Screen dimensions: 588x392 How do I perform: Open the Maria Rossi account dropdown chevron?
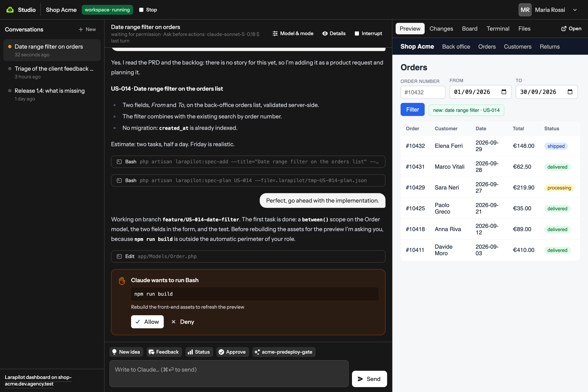pyautogui.click(x=575, y=10)
